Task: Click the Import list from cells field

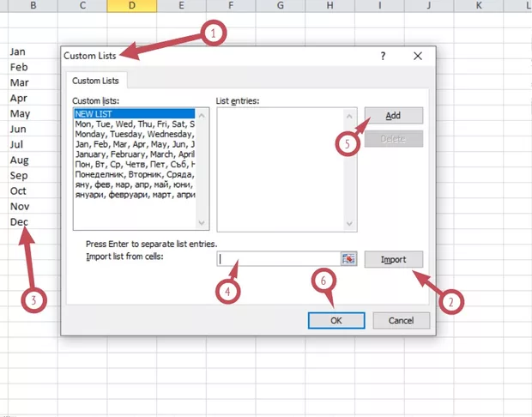Action: click(x=279, y=259)
